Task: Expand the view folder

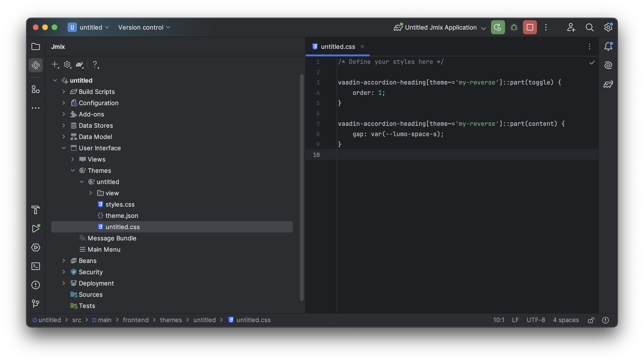Action: (91, 193)
